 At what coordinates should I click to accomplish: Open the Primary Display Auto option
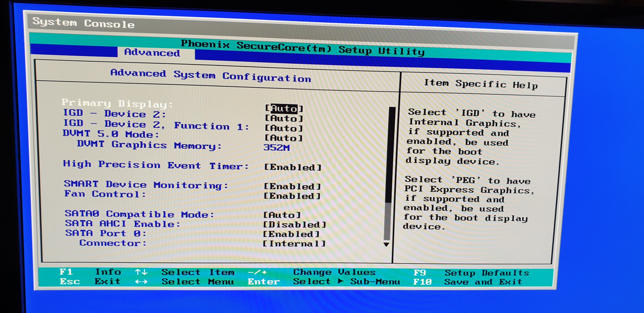pyautogui.click(x=284, y=108)
